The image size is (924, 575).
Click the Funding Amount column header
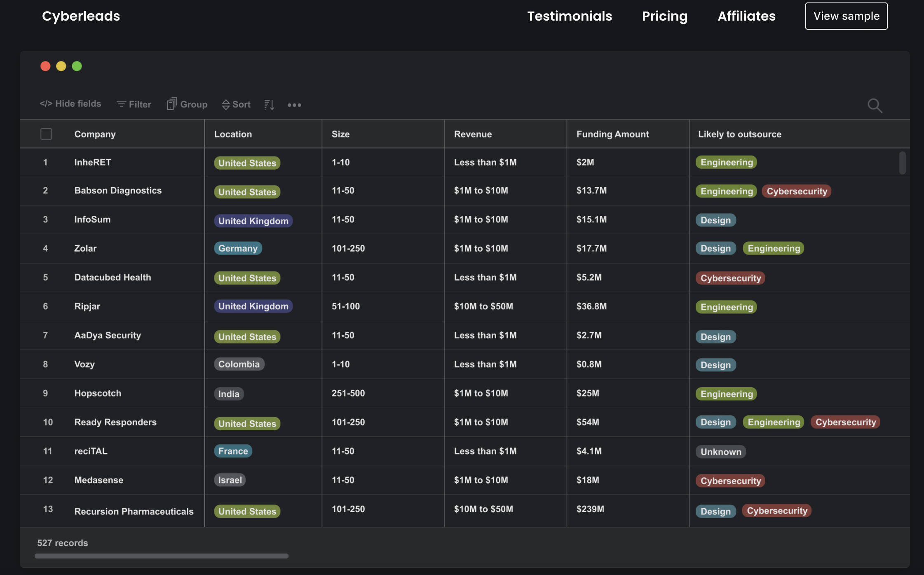point(612,134)
